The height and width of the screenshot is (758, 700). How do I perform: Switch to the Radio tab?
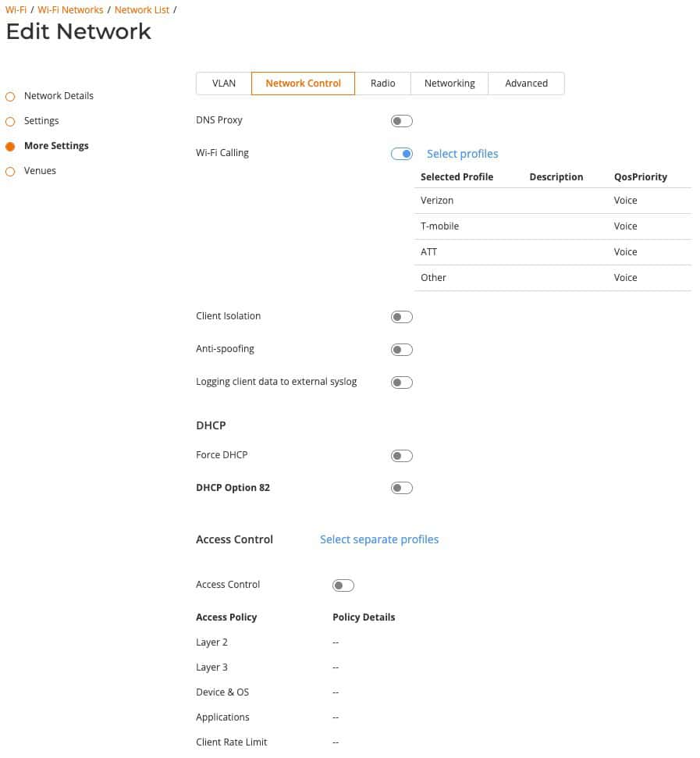click(x=382, y=84)
